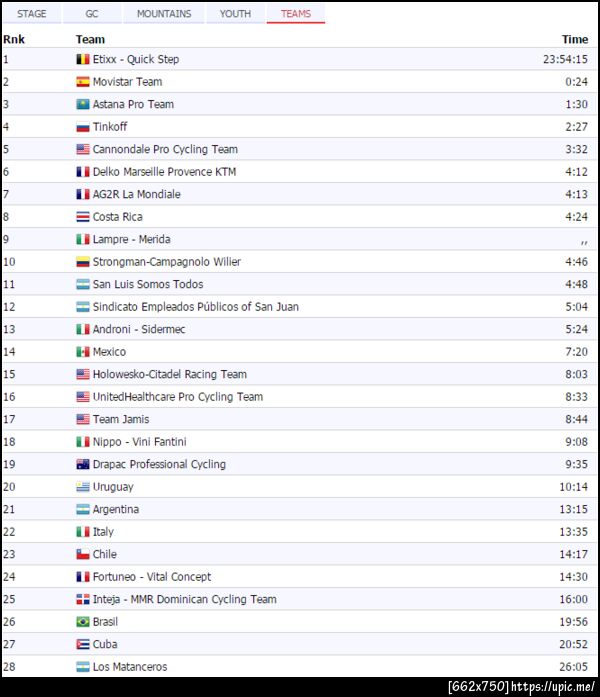Open Fortuneo - Vital Concept link

point(152,577)
